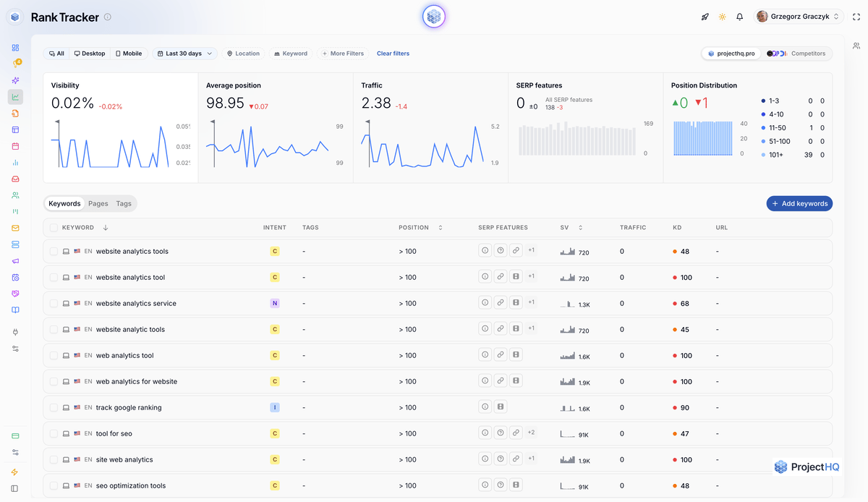Click the 'web analytics for website' keyword text
Viewport: 868px width, 502px height.
[137, 381]
